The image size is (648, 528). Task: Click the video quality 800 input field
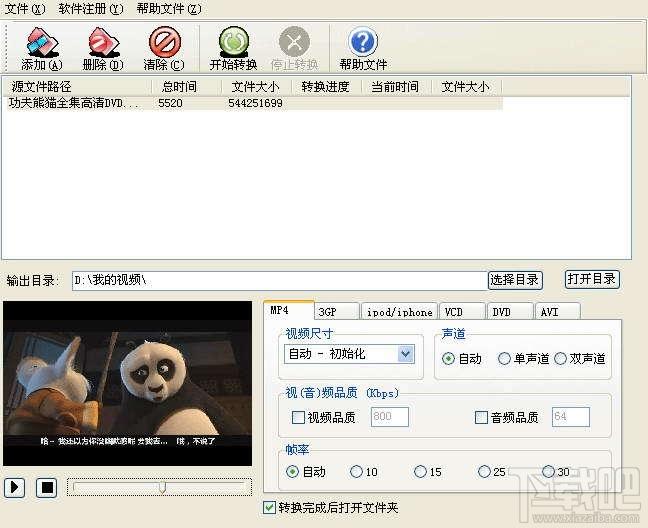coord(390,416)
